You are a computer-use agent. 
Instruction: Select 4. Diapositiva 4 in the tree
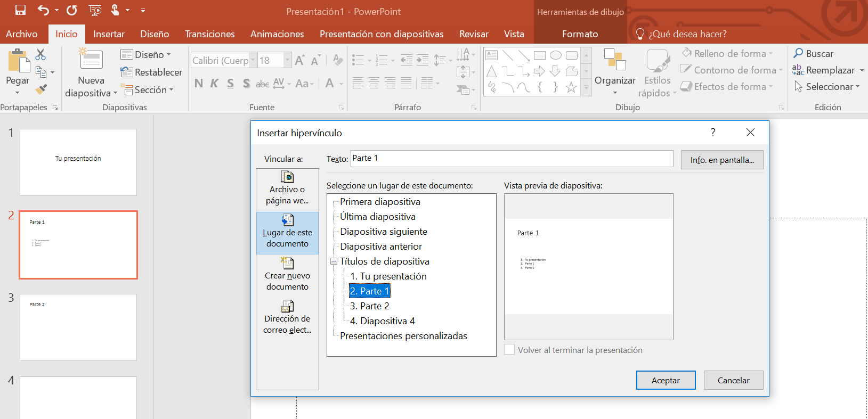click(x=382, y=321)
